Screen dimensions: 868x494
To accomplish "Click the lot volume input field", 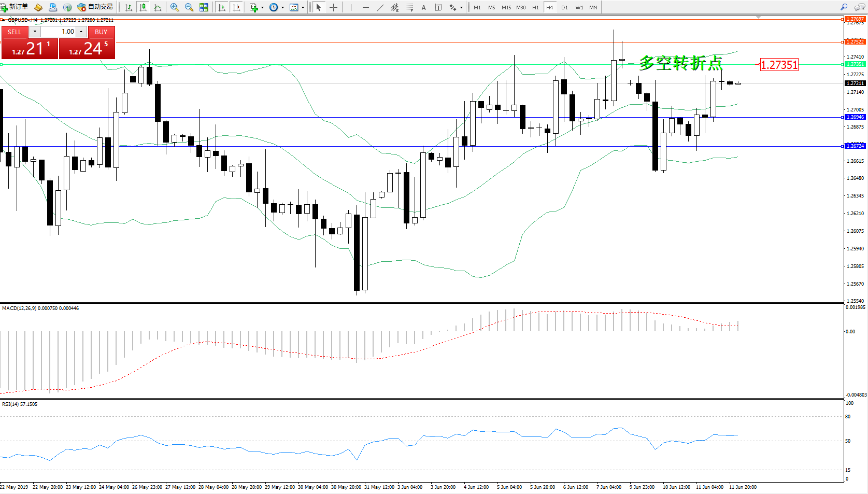I will (58, 32).
